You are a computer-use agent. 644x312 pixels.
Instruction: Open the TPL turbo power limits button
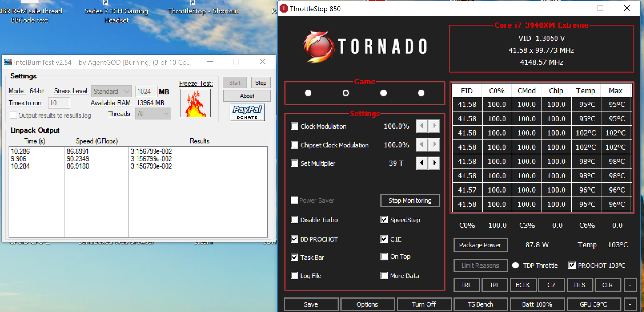click(494, 285)
